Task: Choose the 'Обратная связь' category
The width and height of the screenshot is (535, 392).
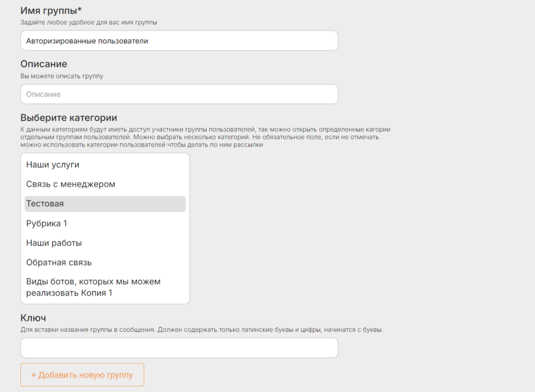Action: 105,263
